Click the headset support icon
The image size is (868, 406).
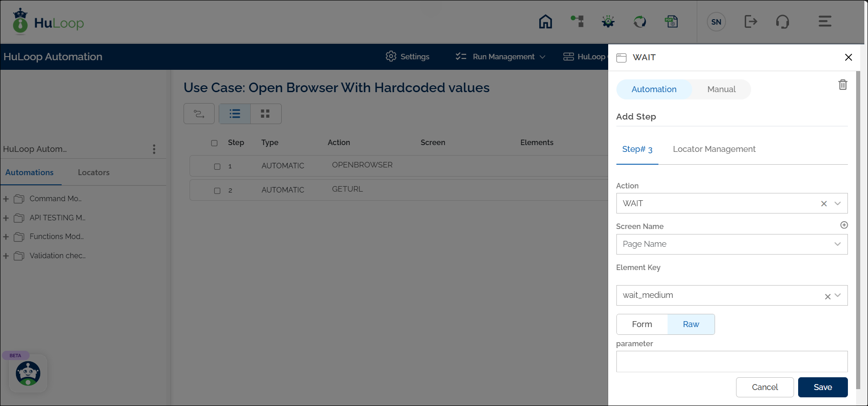click(x=782, y=21)
